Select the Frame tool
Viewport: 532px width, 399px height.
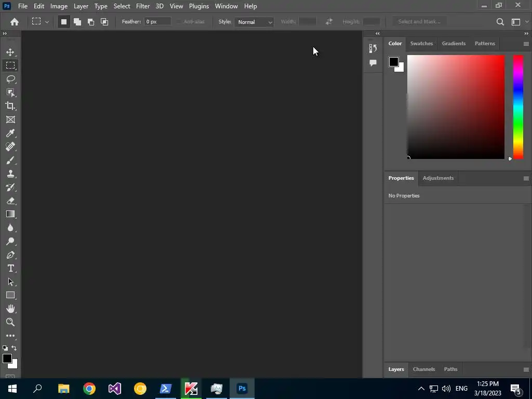point(10,119)
